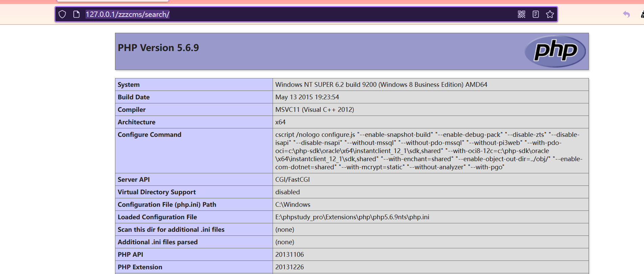Click the 20131106 value
This screenshot has height=274, width=644.
coord(290,254)
